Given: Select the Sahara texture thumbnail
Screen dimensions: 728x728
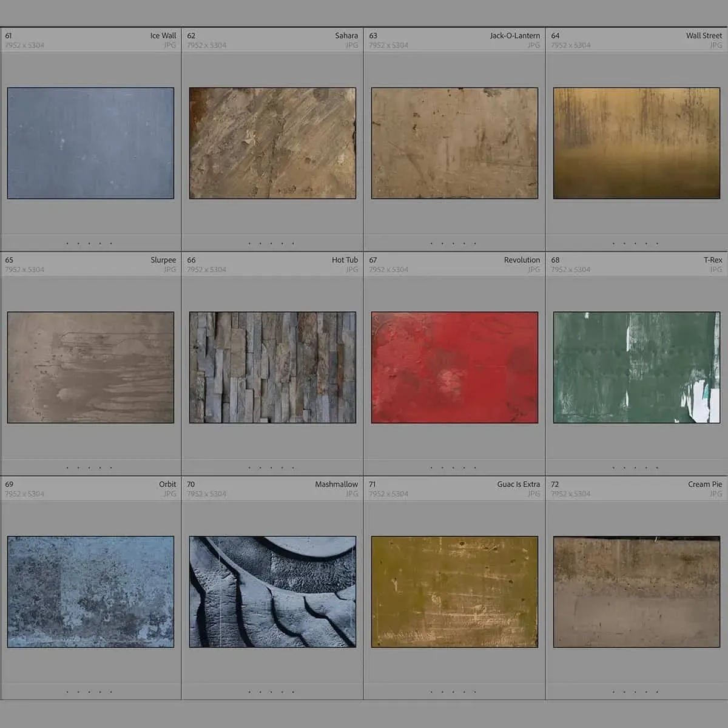Looking at the screenshot, I should pos(272,143).
